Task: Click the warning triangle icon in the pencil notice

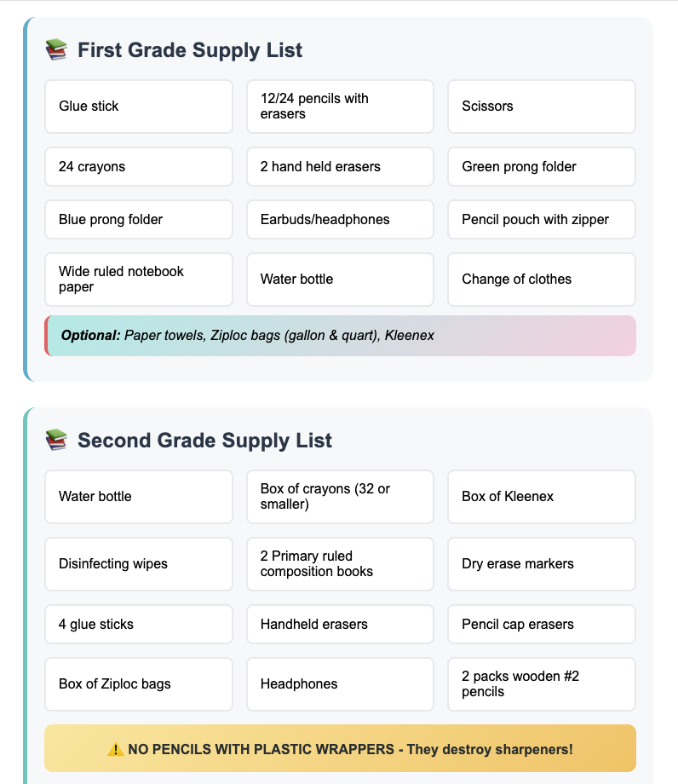Action: coord(116,749)
